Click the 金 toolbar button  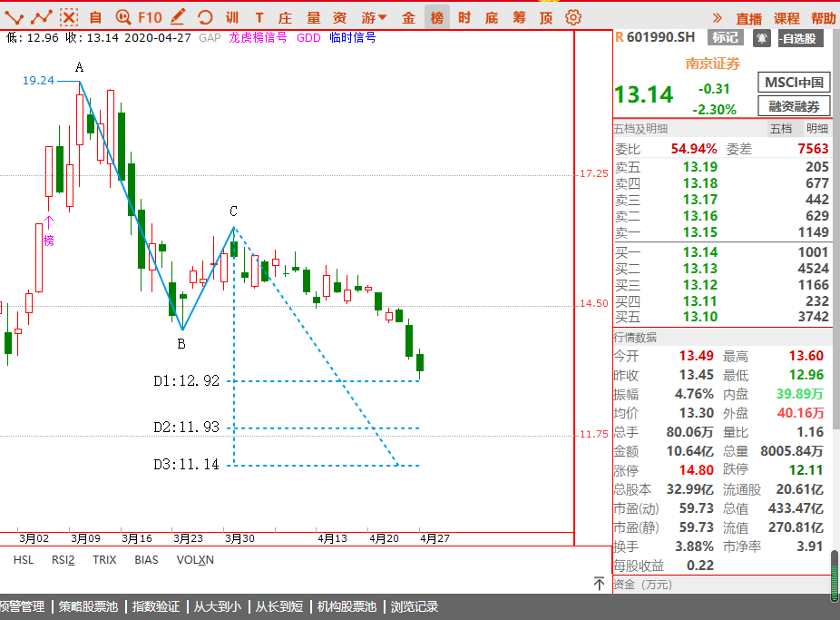pos(408,17)
